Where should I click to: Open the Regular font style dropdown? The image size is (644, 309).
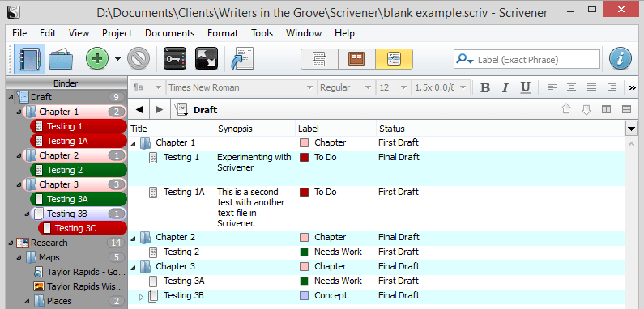(346, 87)
